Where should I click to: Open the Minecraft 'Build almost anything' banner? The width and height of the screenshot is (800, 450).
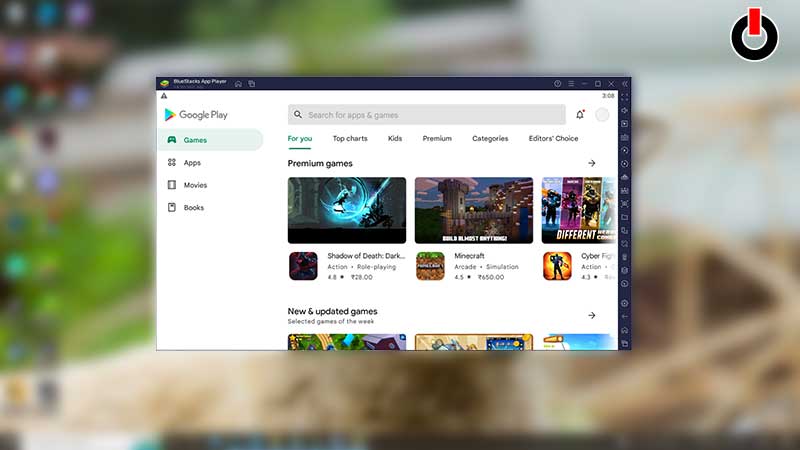click(474, 210)
